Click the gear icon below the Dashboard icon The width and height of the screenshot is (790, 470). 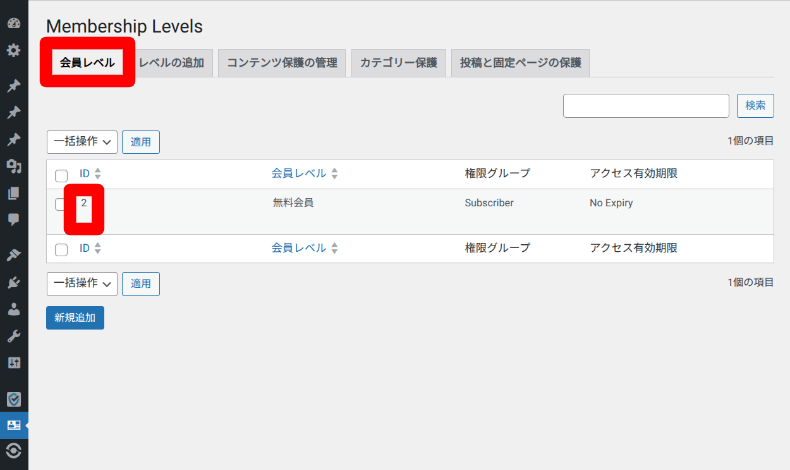click(14, 50)
